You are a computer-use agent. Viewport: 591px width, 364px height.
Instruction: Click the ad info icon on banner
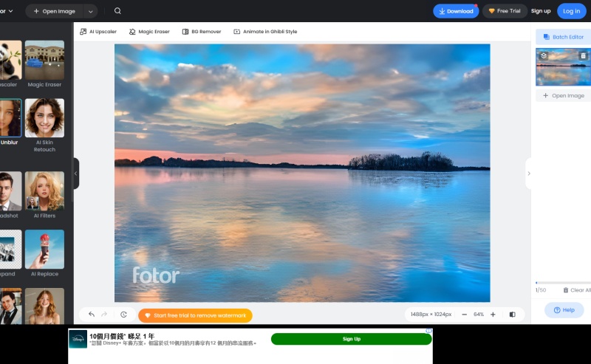click(x=429, y=331)
